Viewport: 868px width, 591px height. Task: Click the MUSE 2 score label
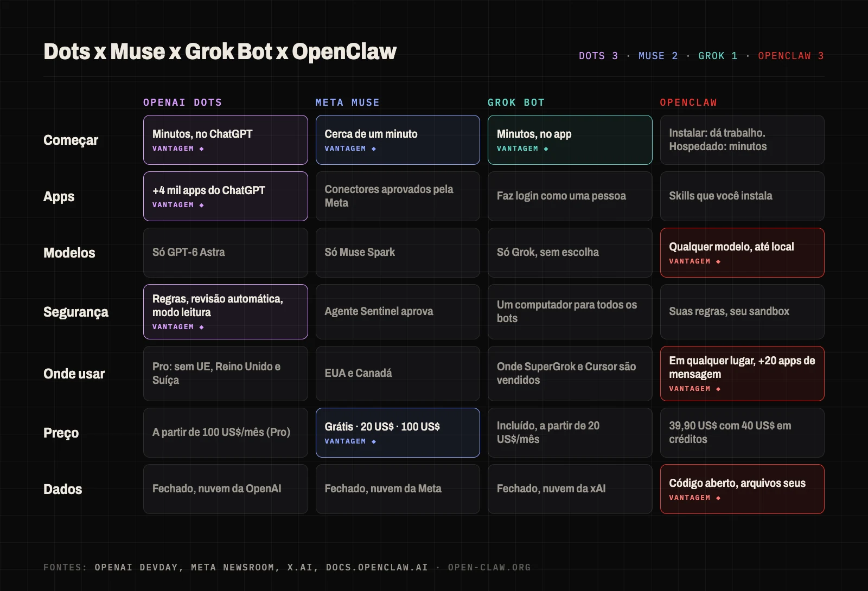click(x=658, y=56)
